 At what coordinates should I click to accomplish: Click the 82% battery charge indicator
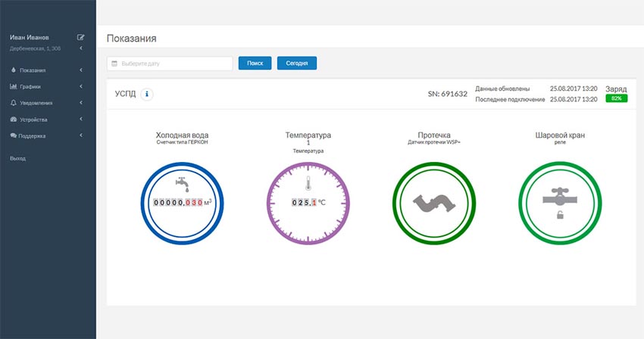click(616, 98)
